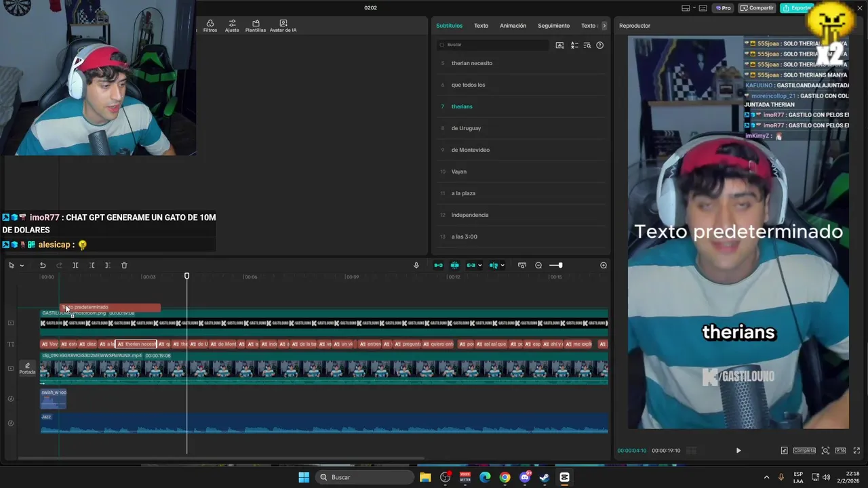Toggle the subtitle text track control
This screenshot has width=868, height=488.
coord(10,344)
